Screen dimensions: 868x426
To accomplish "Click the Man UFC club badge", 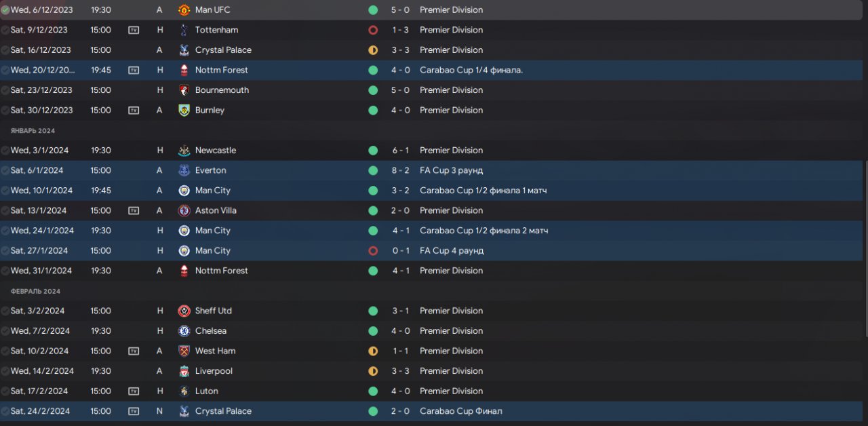I will click(x=184, y=10).
